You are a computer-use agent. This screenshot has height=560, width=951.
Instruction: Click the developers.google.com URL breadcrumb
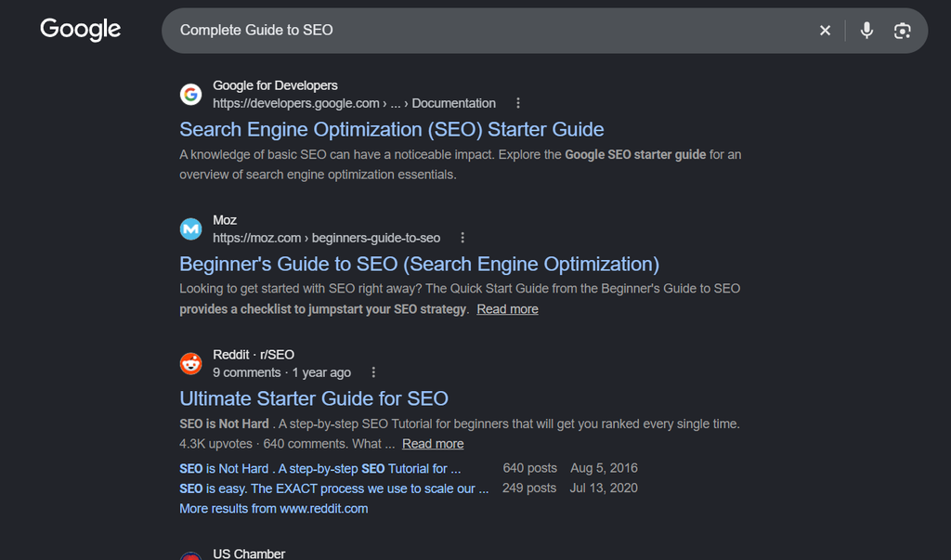coord(354,103)
